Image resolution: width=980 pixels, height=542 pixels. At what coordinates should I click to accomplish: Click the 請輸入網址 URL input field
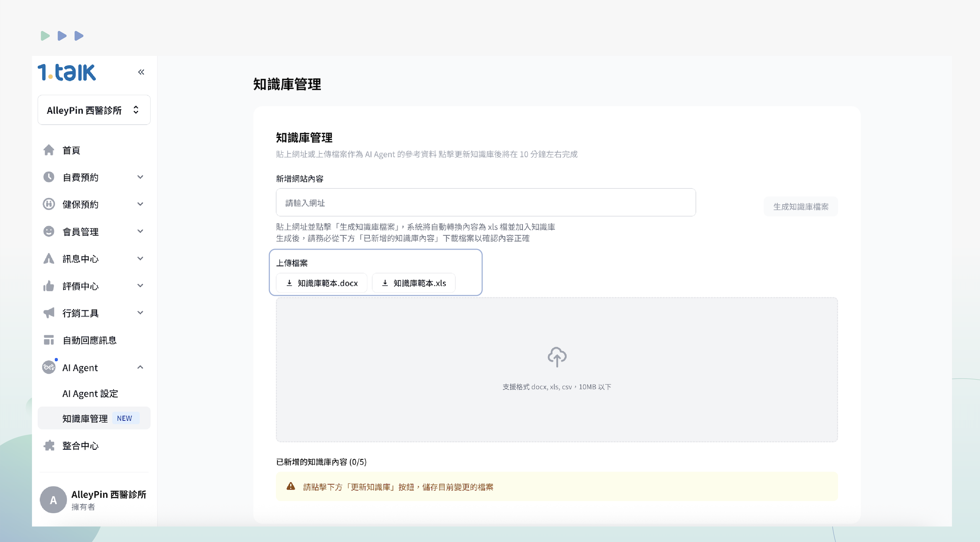pos(485,203)
